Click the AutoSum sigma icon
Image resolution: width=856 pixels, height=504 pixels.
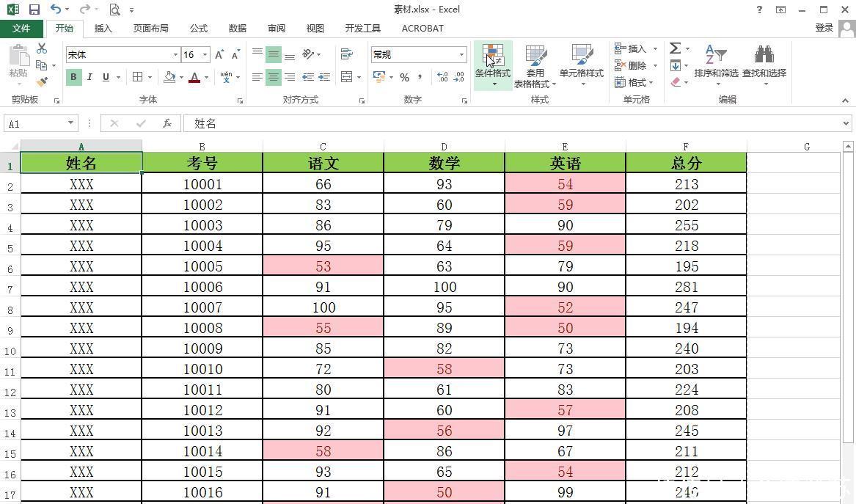(x=675, y=48)
